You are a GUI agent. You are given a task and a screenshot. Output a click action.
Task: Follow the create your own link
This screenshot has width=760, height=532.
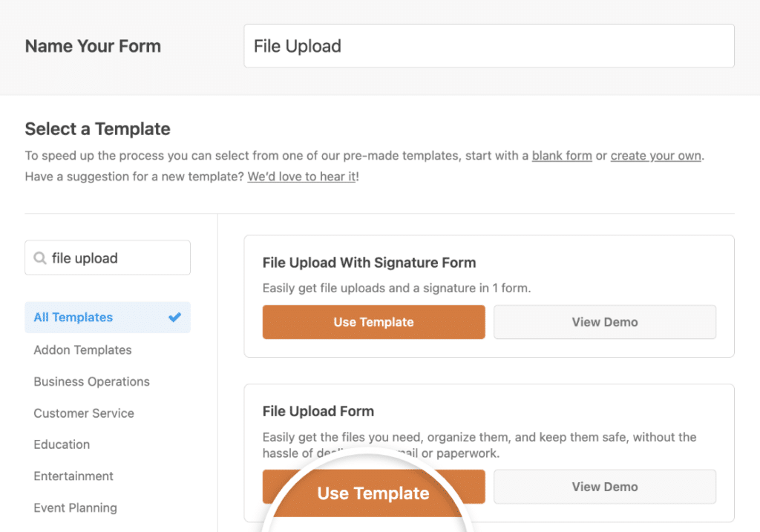(x=655, y=156)
